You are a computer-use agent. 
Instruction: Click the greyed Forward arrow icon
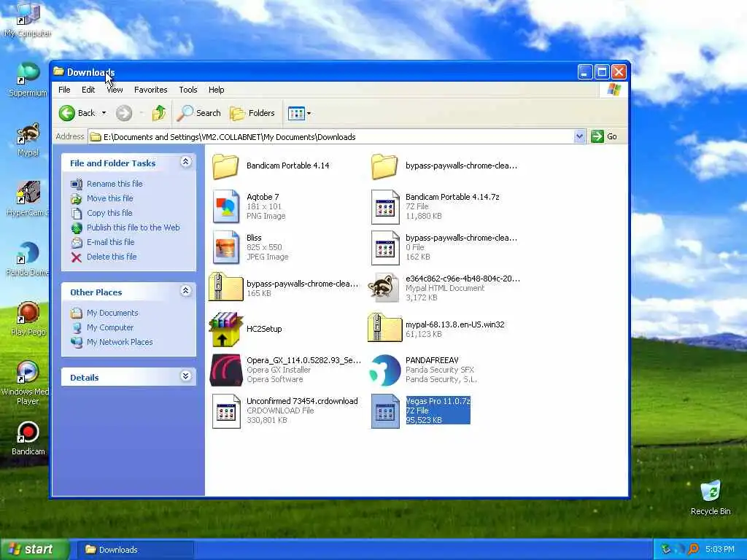tap(124, 113)
